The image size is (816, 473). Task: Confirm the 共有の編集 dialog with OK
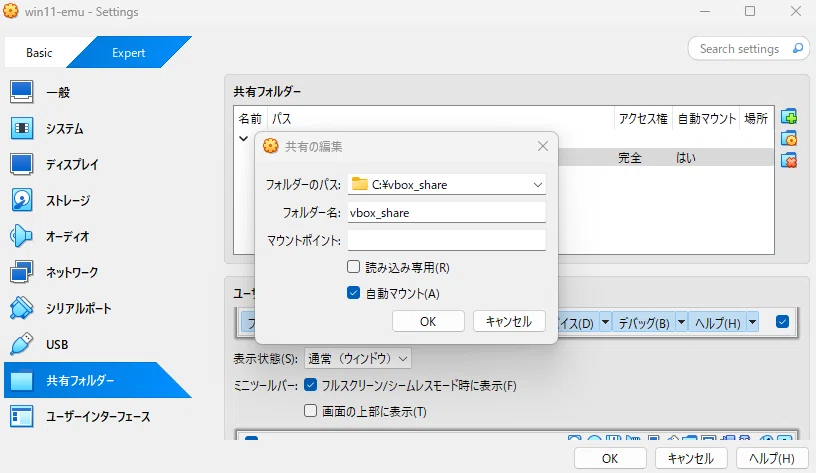pos(428,322)
